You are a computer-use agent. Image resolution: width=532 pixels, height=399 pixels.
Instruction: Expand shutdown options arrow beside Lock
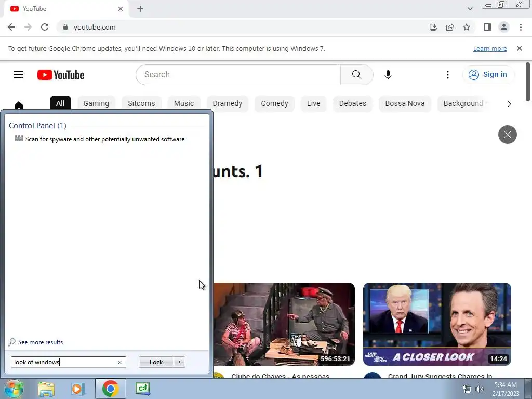(179, 362)
